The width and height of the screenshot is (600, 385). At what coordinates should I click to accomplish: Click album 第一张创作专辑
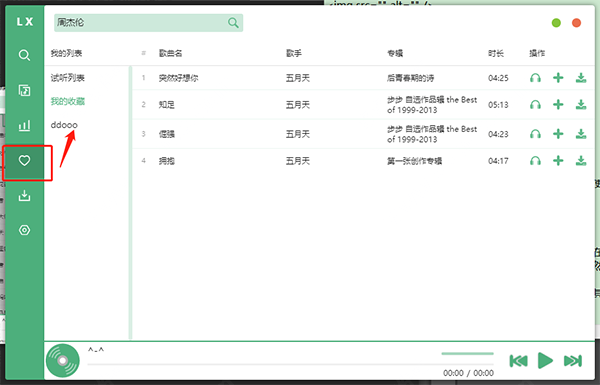(x=414, y=161)
